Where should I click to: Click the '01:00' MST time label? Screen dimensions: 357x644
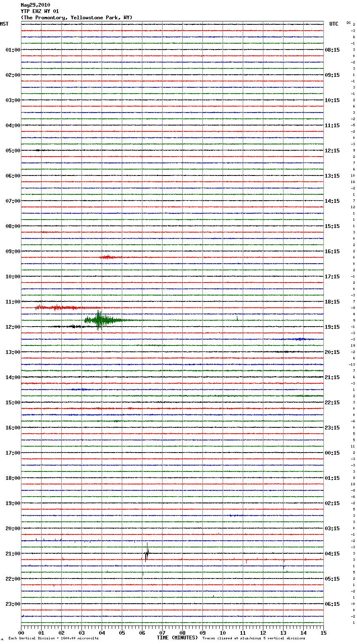tap(13, 50)
